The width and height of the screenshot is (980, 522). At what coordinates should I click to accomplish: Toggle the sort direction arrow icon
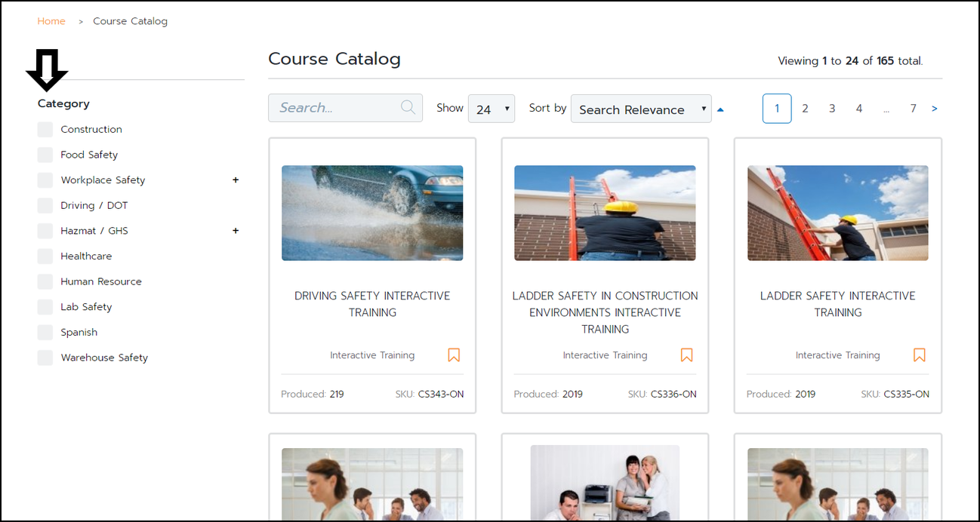[720, 110]
